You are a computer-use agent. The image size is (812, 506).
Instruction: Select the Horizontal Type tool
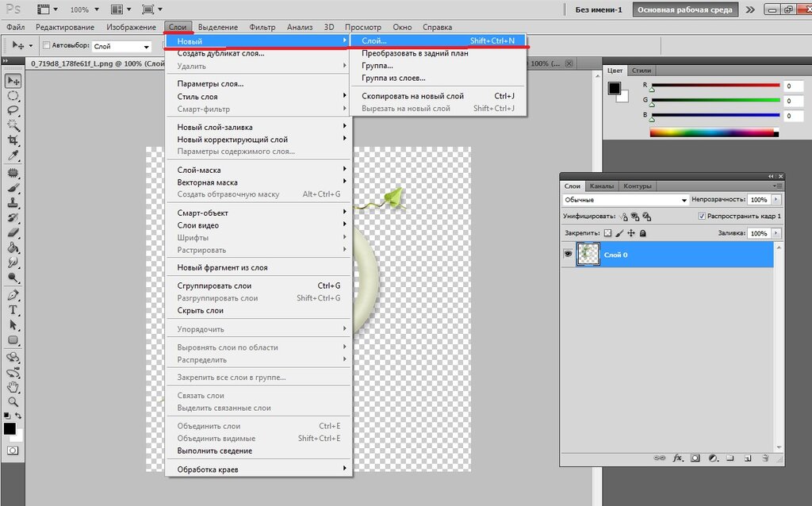pyautogui.click(x=13, y=310)
